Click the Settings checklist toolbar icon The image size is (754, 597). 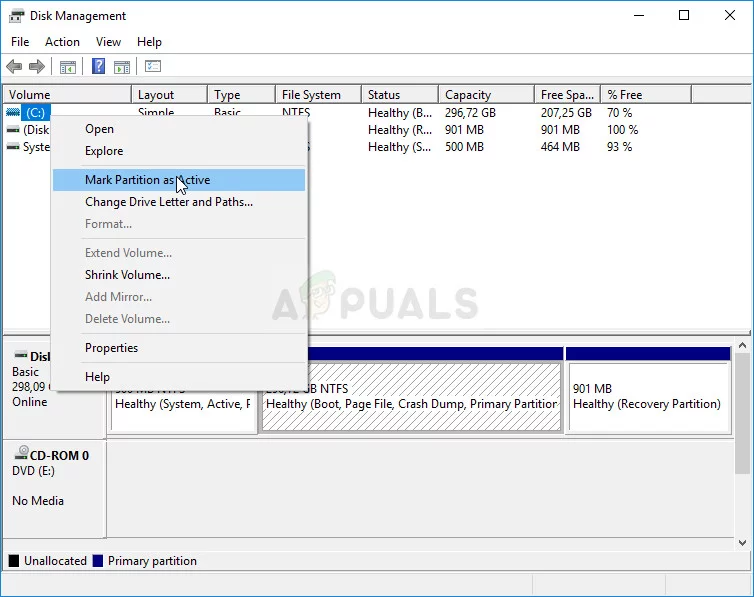153,66
